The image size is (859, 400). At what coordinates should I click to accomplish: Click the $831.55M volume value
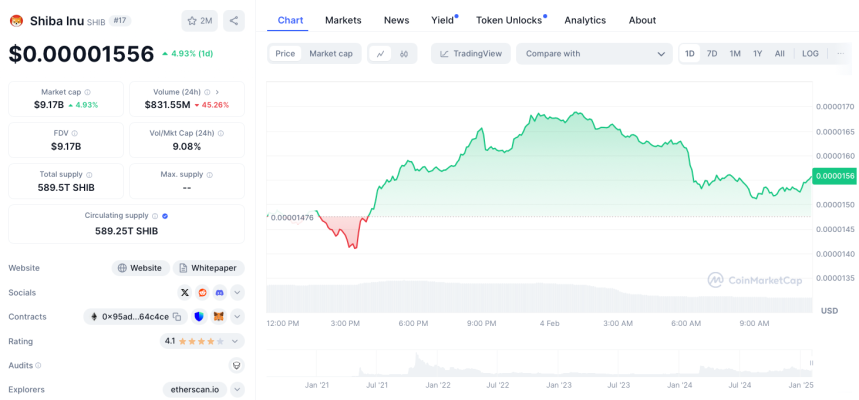click(168, 105)
